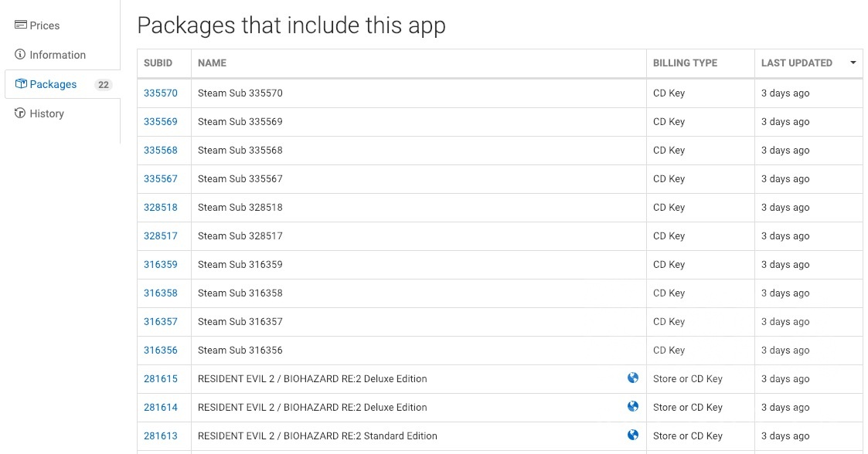Viewport: 868px width, 454px height.
Task: Follow the SubID 316356 link
Action: pos(161,351)
